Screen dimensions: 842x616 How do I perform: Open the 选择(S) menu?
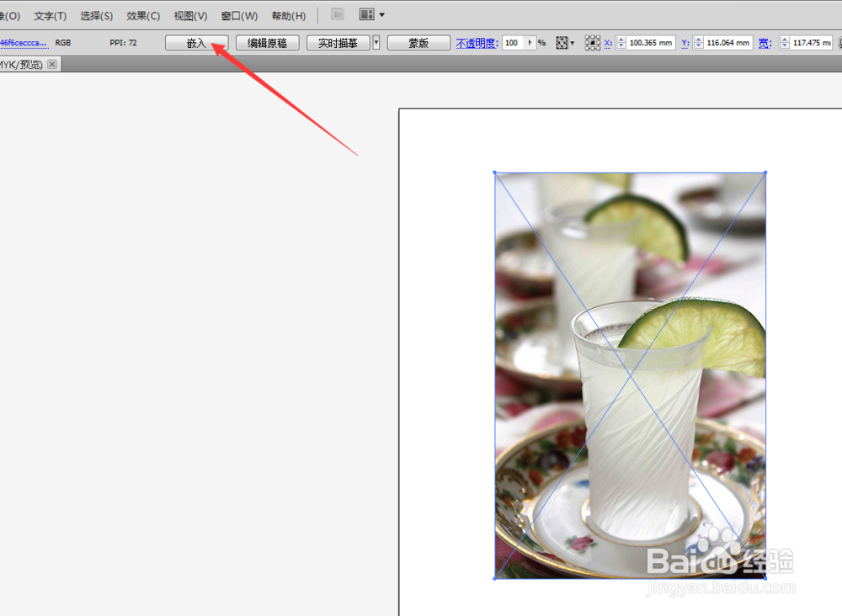[97, 16]
